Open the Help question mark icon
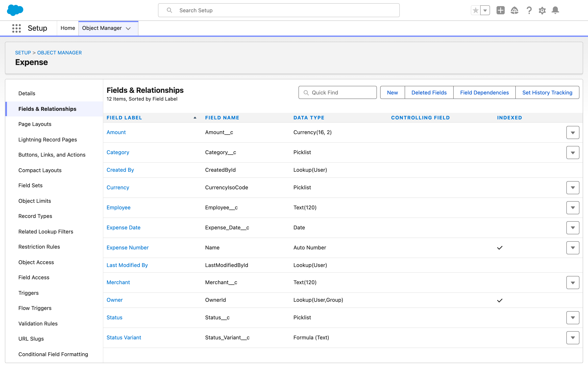This screenshot has height=368, width=588. point(529,10)
